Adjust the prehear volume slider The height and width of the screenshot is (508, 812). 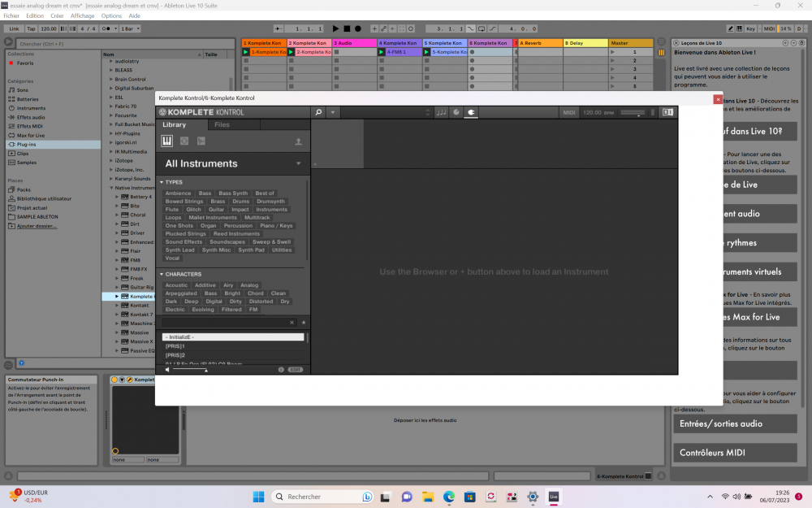pyautogui.click(x=190, y=370)
